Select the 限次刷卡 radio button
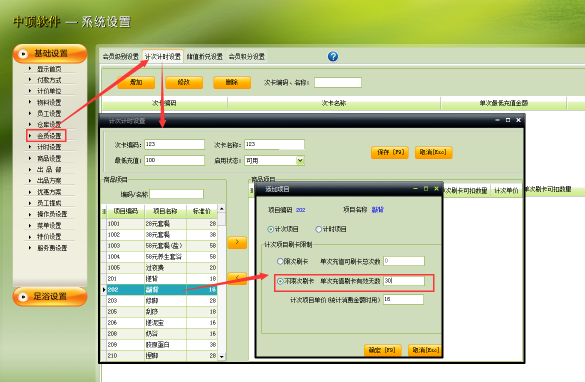The height and width of the screenshot is (382, 585). click(x=280, y=262)
